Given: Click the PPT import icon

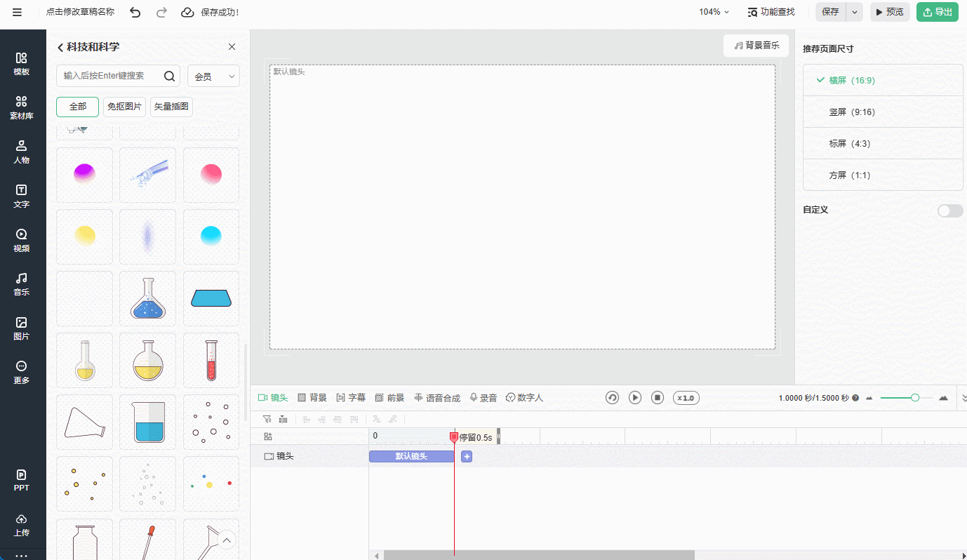Looking at the screenshot, I should click(x=22, y=480).
